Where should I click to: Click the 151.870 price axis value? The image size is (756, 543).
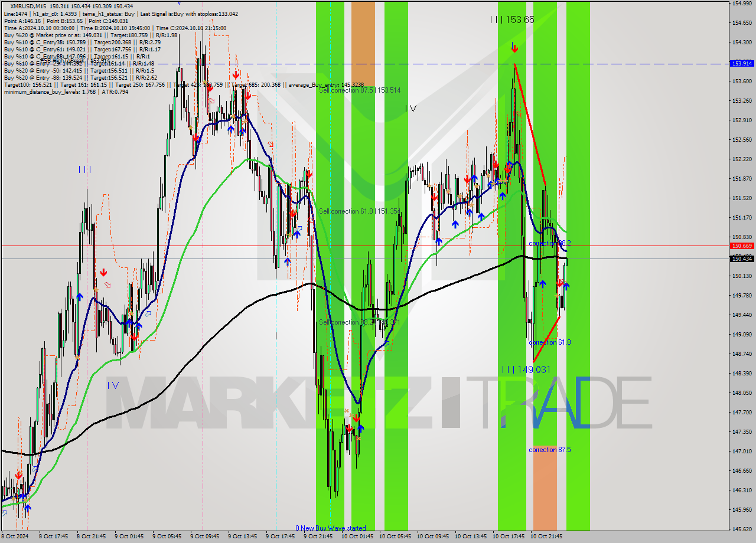(742, 179)
